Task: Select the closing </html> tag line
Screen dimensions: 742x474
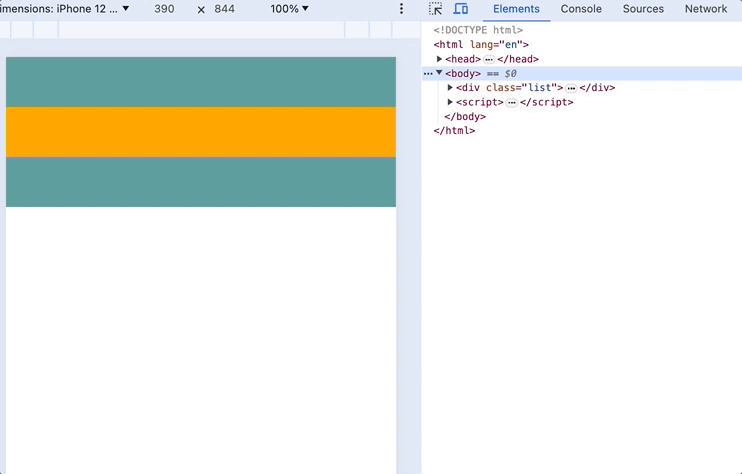Action: point(454,131)
